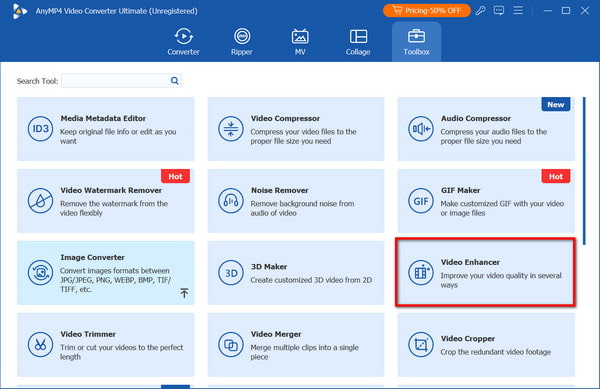Click the search magnifier icon

[x=174, y=81]
